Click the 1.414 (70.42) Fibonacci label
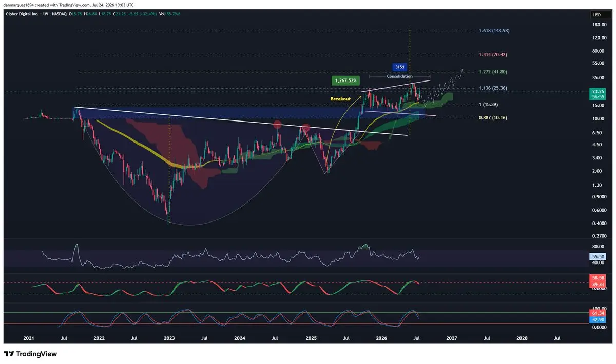 point(493,54)
